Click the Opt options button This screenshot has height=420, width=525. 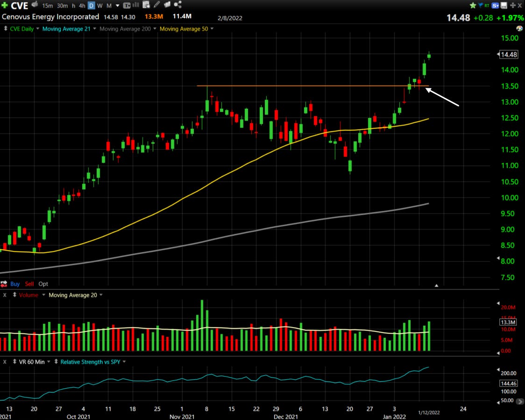click(x=43, y=284)
